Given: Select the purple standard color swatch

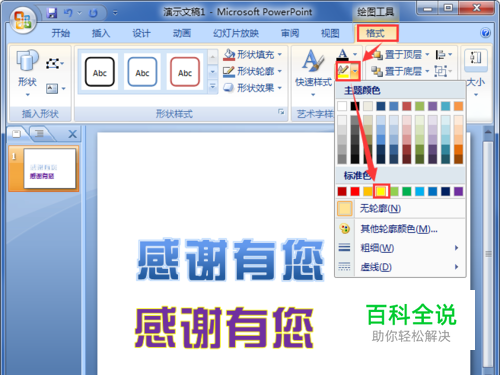Looking at the screenshot, I should pos(458,191).
